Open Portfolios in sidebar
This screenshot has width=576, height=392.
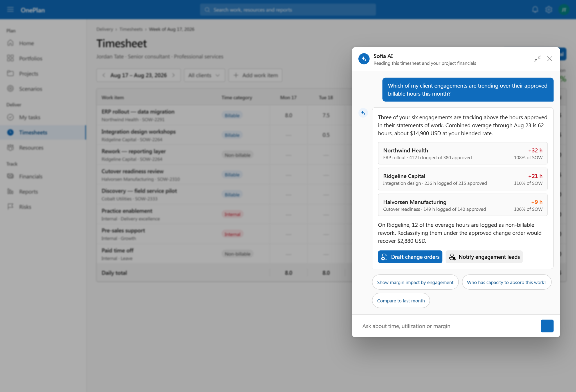tap(43, 58)
